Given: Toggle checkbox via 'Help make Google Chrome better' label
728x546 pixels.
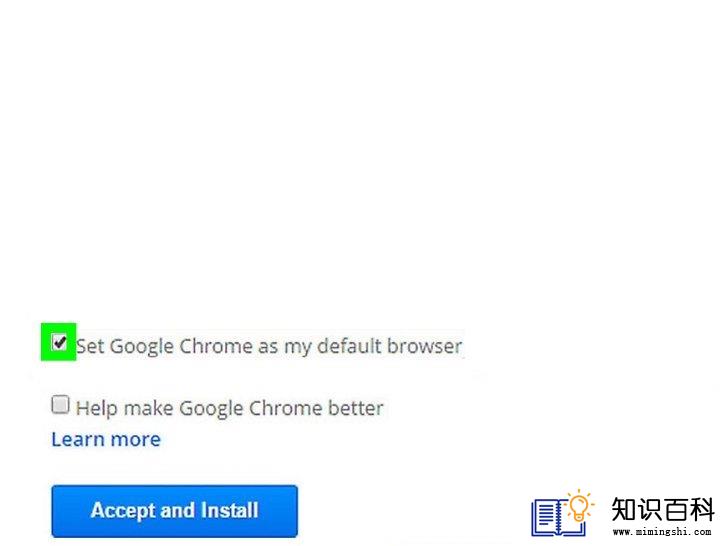Looking at the screenshot, I should pos(230,409).
